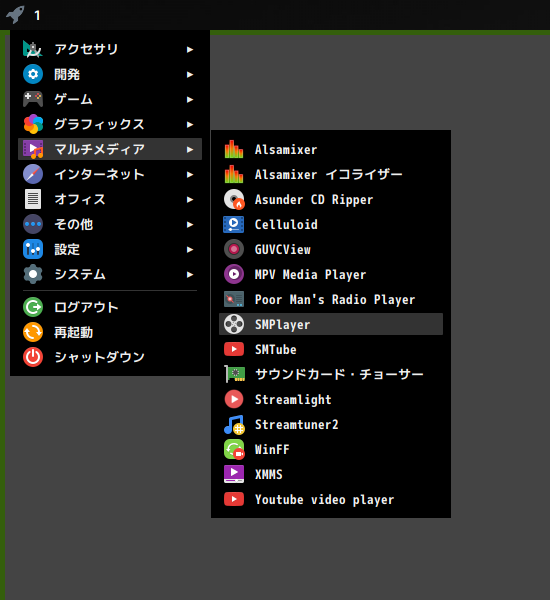The height and width of the screenshot is (600, 550).
Task: Expand the 開発 submenu arrow
Action: click(x=190, y=75)
